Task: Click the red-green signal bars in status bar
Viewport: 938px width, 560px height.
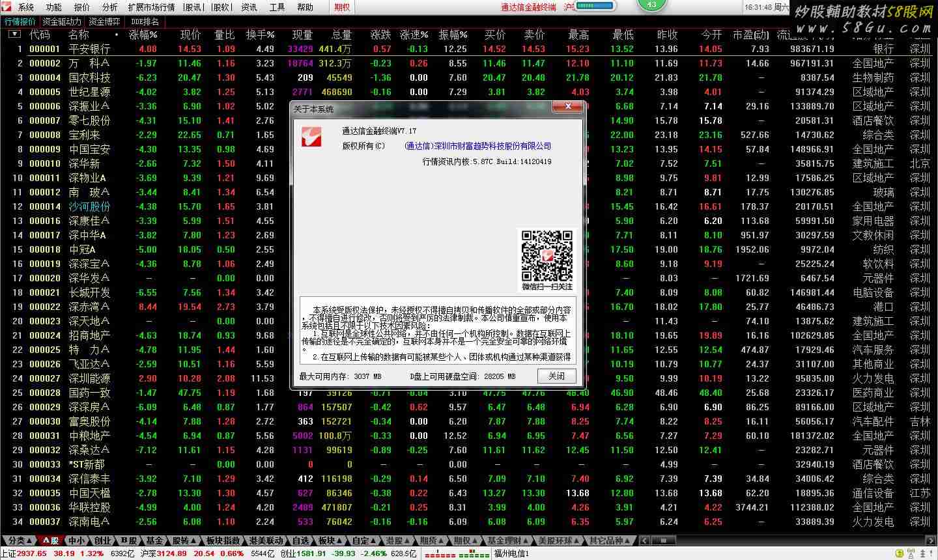Action: [457, 554]
